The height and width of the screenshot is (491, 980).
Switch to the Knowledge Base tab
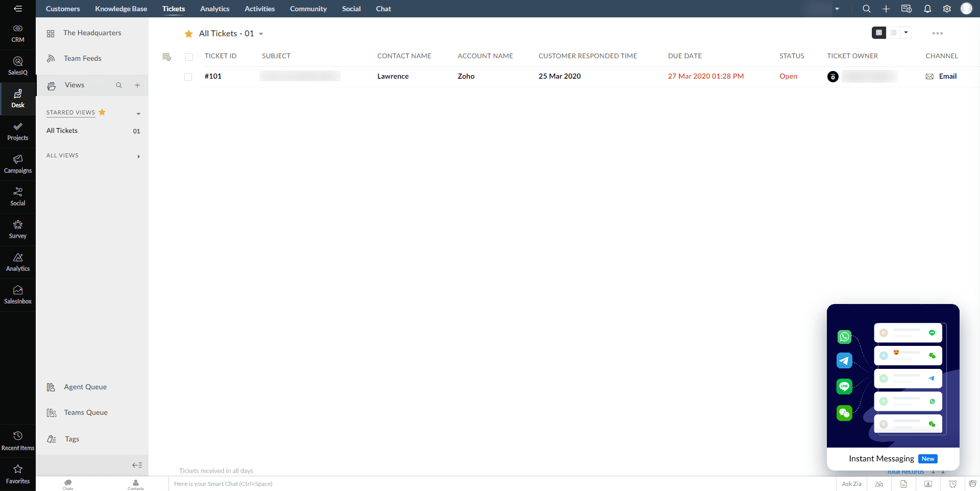[x=121, y=9]
